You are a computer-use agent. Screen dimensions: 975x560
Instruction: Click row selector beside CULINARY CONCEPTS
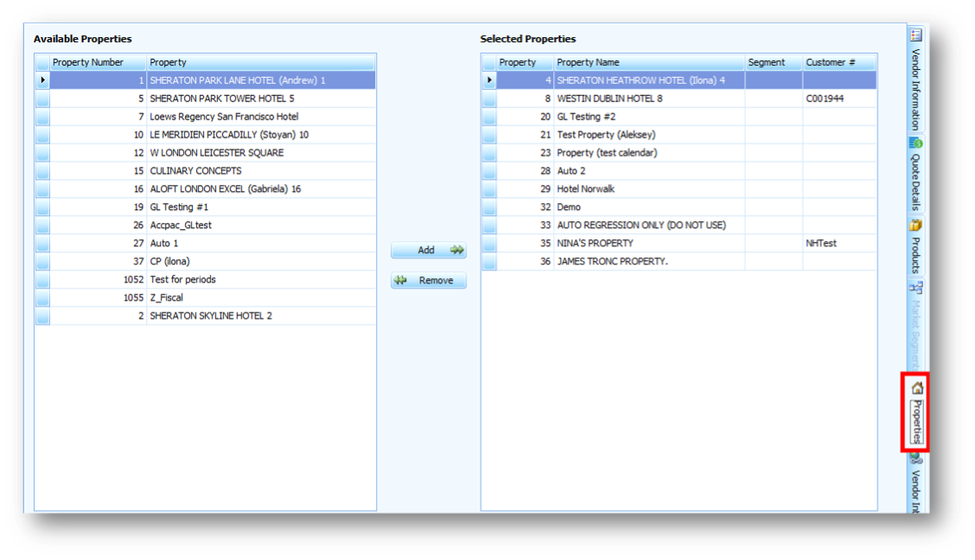click(x=42, y=170)
